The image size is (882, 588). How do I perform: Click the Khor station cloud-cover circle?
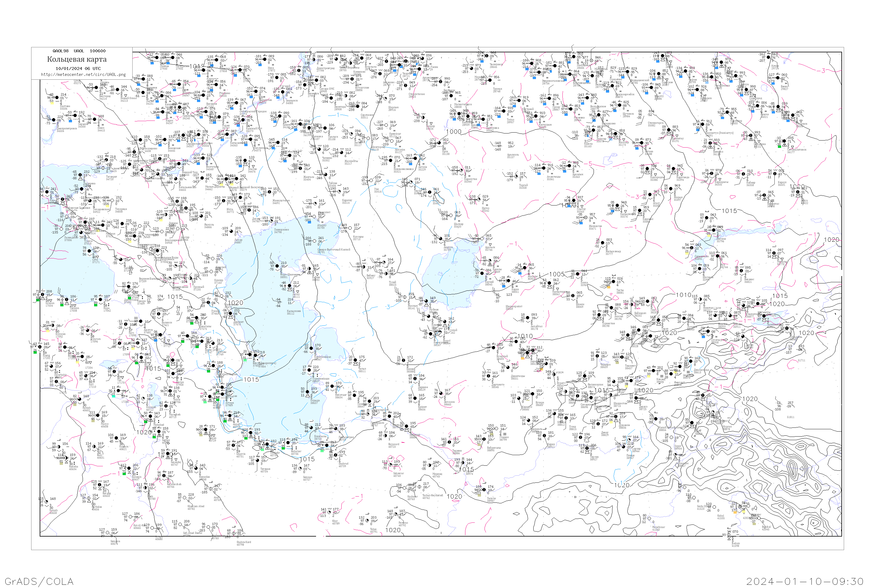click(x=329, y=512)
